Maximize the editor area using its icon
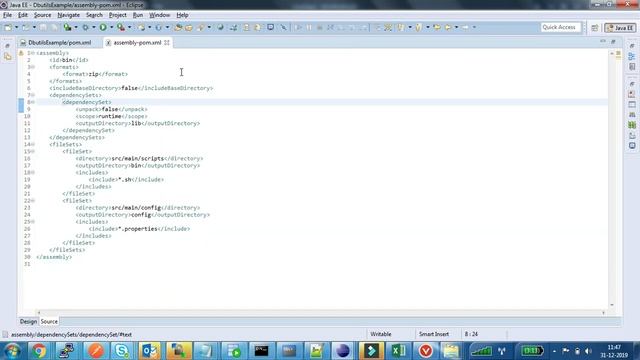640x360 pixels. [x=613, y=42]
